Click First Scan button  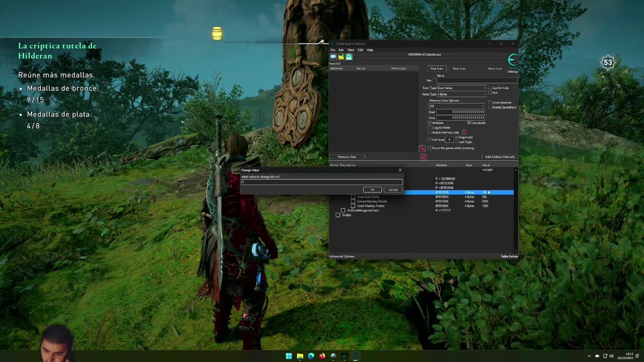437,68
